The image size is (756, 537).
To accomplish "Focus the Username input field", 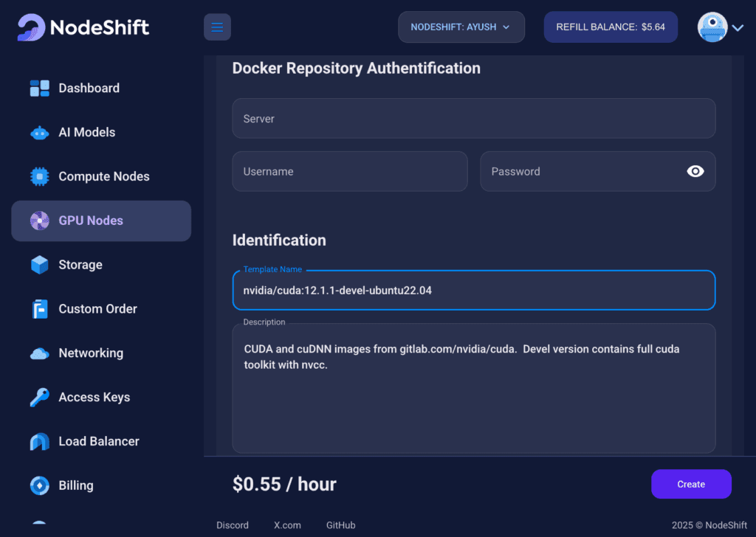I will tap(349, 171).
